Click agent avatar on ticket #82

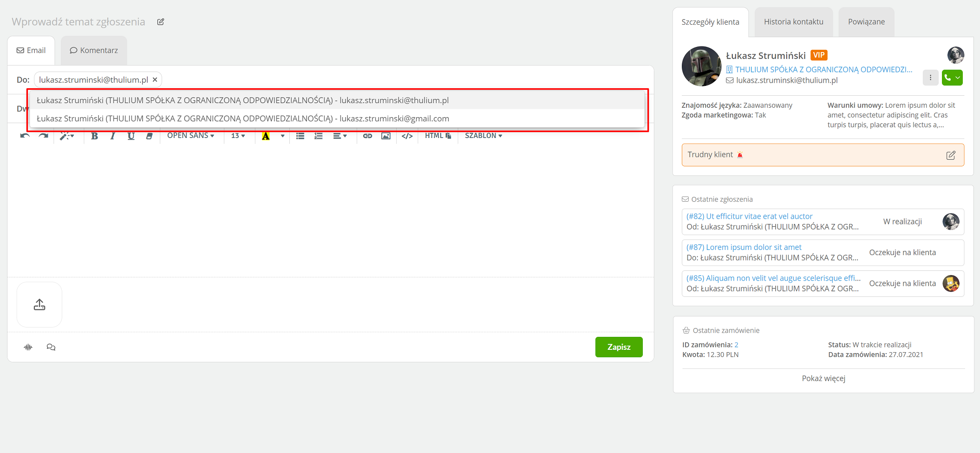[951, 222]
